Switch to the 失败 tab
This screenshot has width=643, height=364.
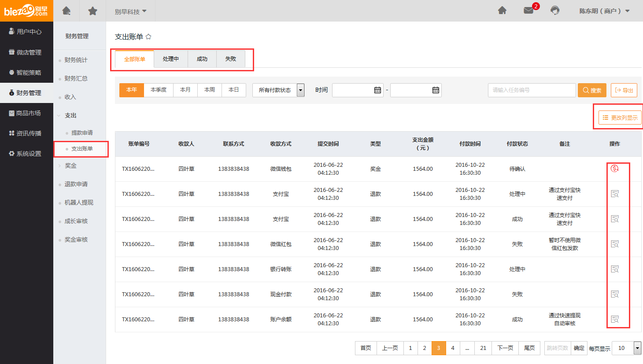coord(231,59)
